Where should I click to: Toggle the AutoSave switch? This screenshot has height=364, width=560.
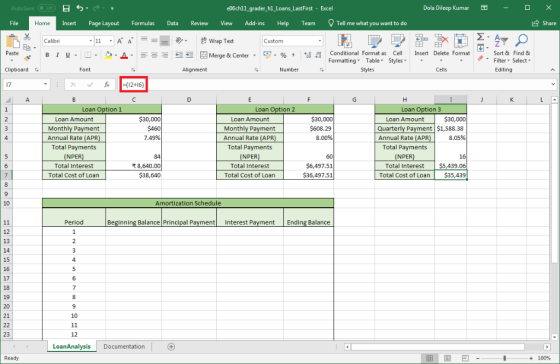[x=46, y=8]
